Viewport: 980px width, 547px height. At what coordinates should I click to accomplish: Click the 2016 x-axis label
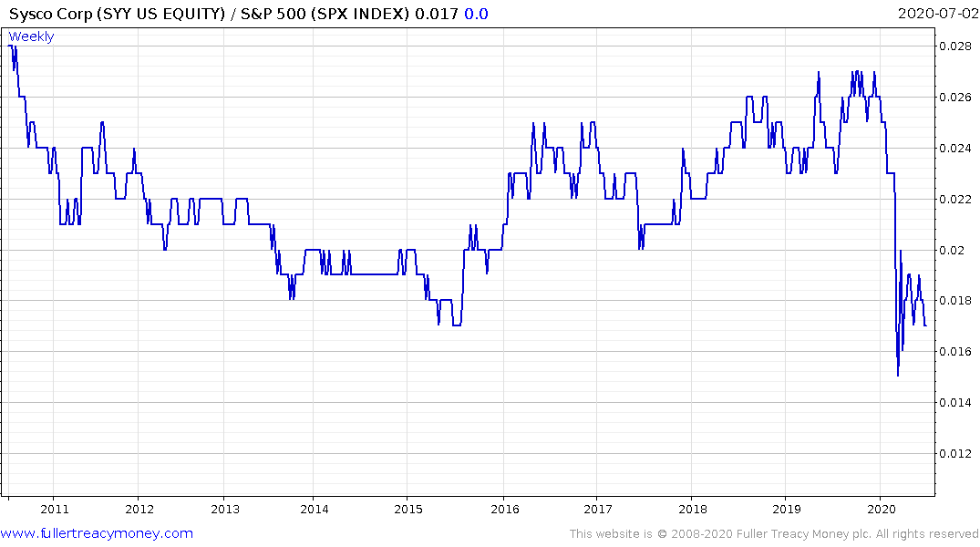click(x=505, y=509)
